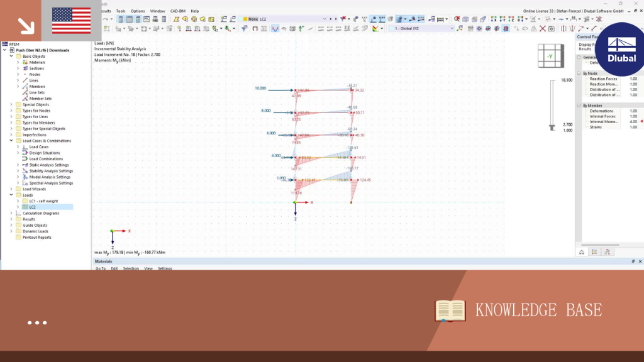
Task: Click the Stability Analysis Settings icon
Action: [x=25, y=171]
